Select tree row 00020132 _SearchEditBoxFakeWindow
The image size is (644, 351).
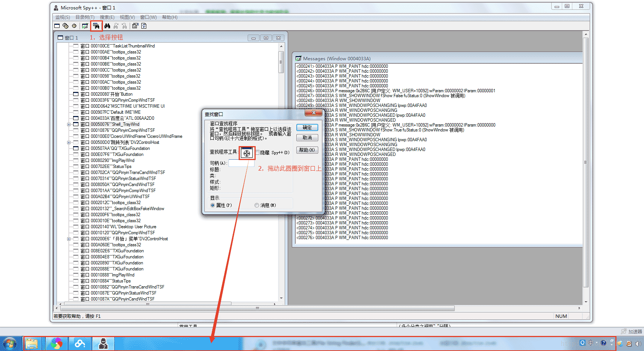click(122, 209)
